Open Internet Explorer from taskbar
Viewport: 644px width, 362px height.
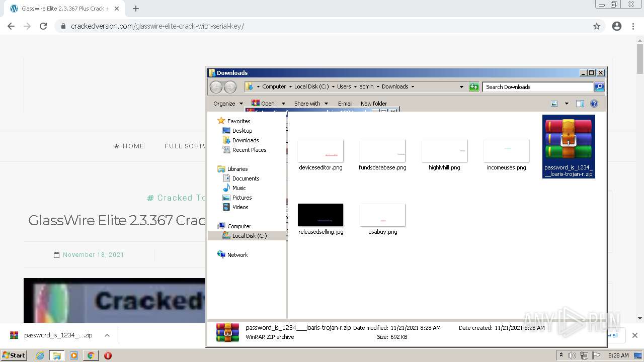pyautogui.click(x=40, y=355)
